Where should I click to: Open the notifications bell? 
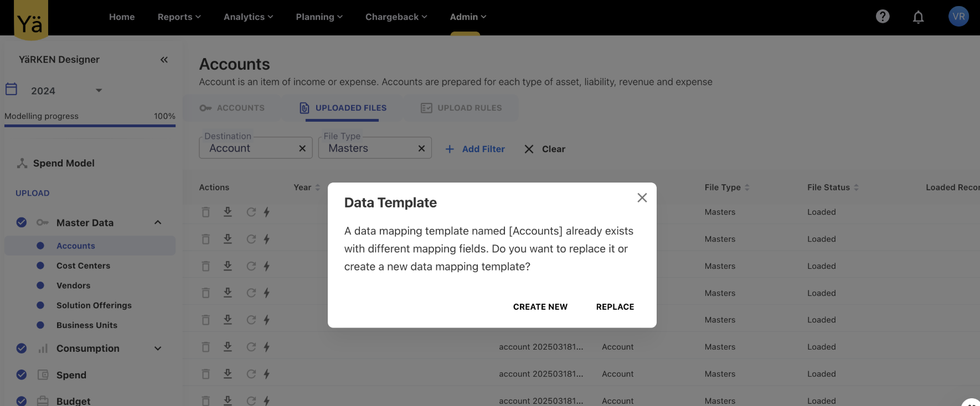pos(918,17)
